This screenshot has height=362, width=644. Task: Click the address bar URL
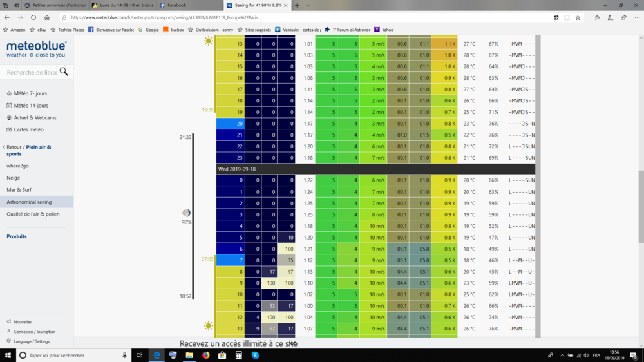(x=164, y=17)
